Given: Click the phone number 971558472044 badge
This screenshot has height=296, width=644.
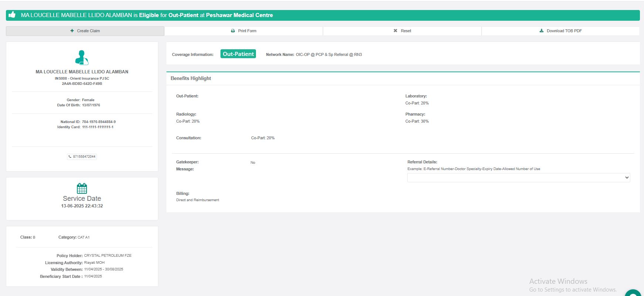Looking at the screenshot, I should pos(82,157).
